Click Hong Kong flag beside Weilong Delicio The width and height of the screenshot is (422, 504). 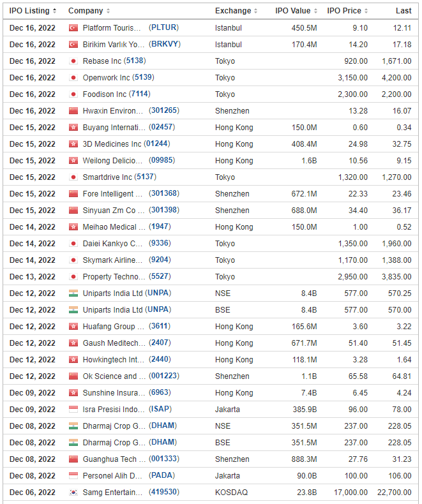(73, 161)
